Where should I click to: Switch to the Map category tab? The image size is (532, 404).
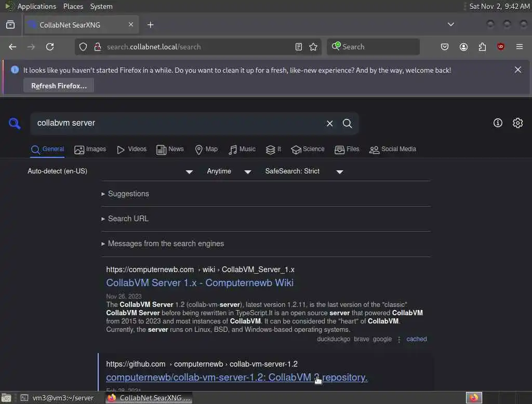pyautogui.click(x=206, y=150)
